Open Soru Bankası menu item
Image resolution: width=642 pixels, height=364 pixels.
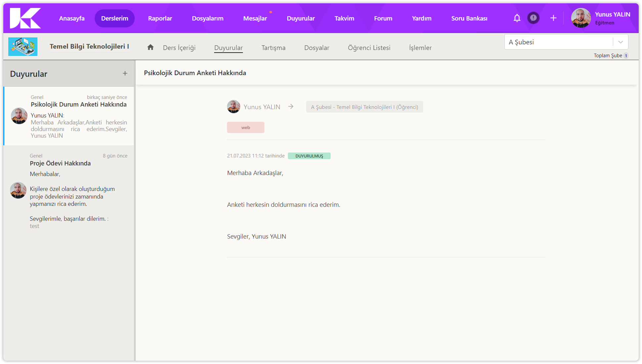pos(469,19)
